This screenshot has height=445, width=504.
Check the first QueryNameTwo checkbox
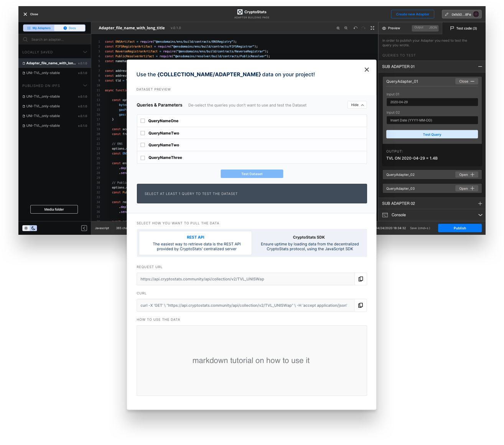143,133
